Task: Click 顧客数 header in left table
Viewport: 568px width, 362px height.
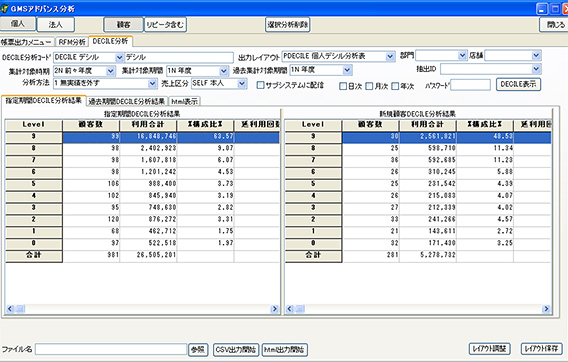Action: pyautogui.click(x=91, y=125)
